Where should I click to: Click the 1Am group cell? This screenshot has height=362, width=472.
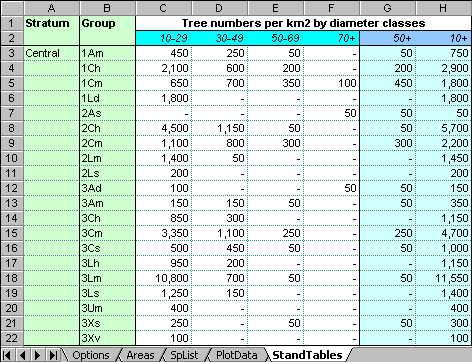click(x=107, y=53)
